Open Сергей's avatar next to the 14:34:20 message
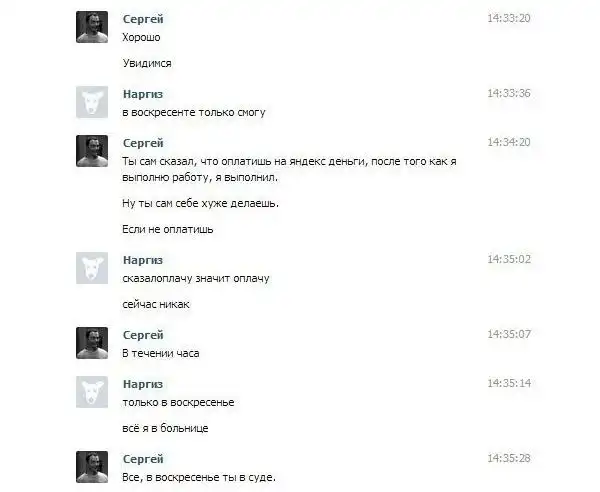 pyautogui.click(x=92, y=151)
